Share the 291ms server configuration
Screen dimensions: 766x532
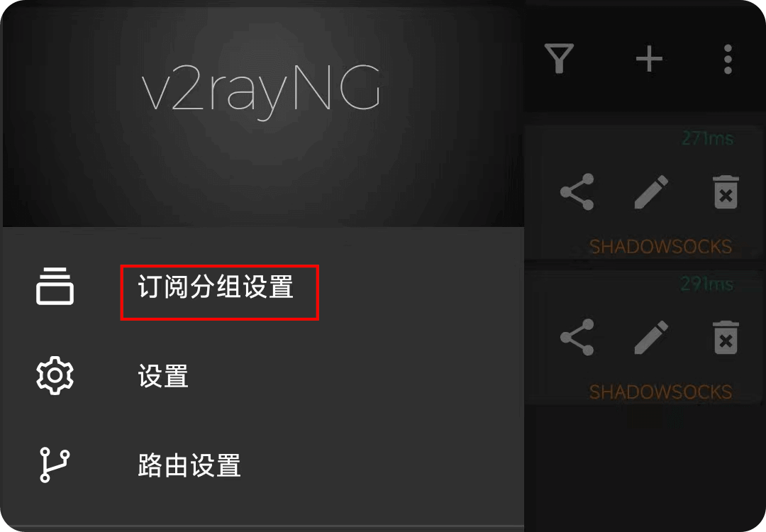coord(577,337)
